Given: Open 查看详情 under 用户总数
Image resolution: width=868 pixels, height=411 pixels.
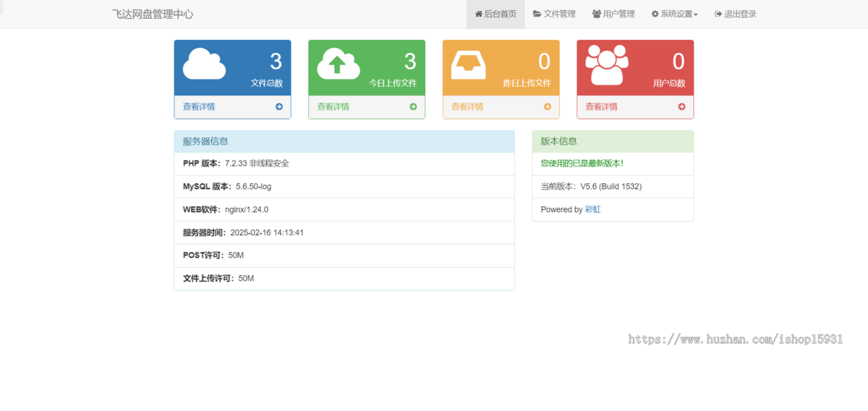Looking at the screenshot, I should coord(602,106).
